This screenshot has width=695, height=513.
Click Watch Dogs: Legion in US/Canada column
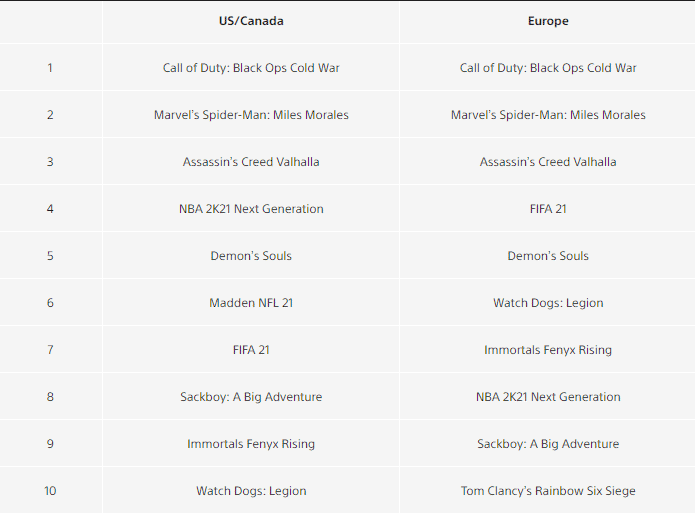(x=251, y=491)
